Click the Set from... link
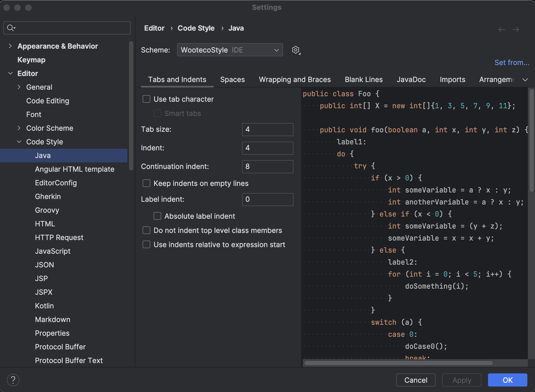535x392 pixels. [512, 62]
